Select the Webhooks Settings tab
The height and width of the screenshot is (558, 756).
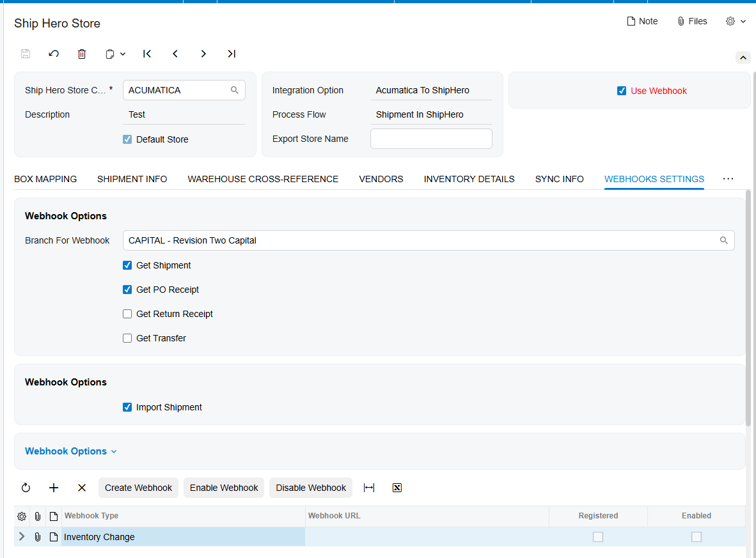click(654, 179)
